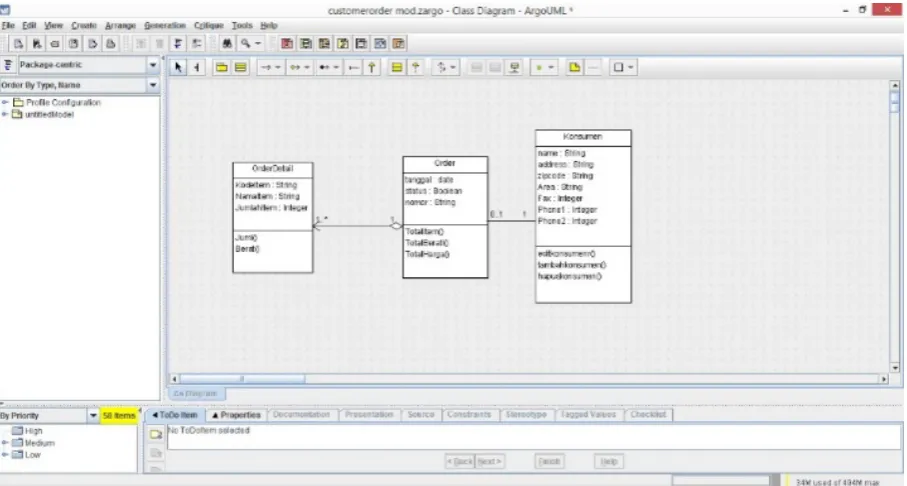Select the Konsumen class title
Screen dimensions: 907x486
coord(583,137)
